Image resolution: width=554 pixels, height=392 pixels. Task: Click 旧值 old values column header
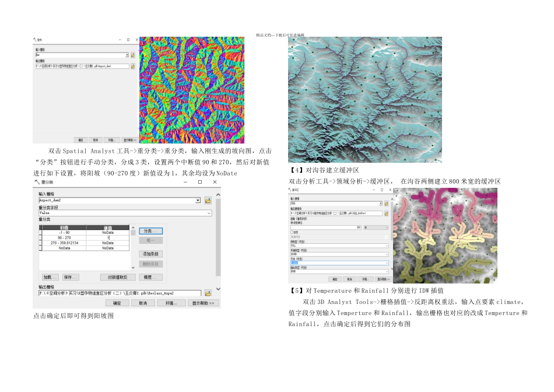point(64,228)
